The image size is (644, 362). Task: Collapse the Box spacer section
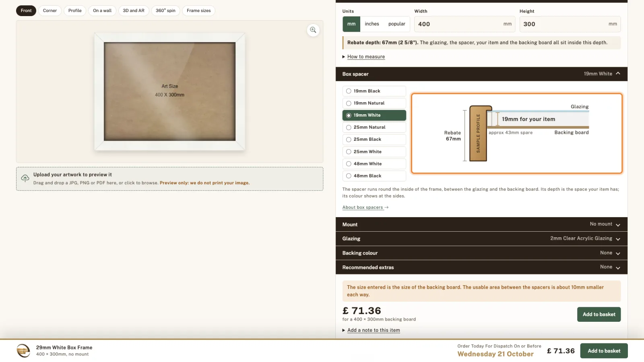pyautogui.click(x=481, y=74)
